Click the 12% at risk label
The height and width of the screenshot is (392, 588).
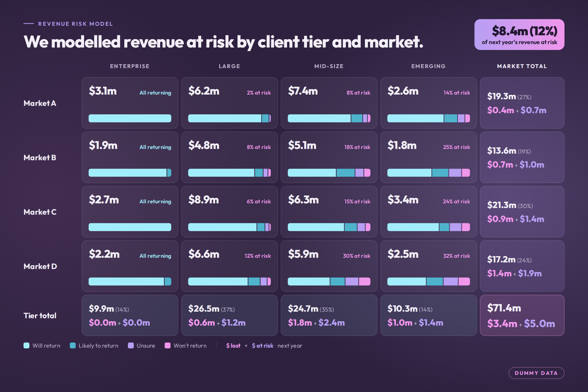tap(258, 256)
